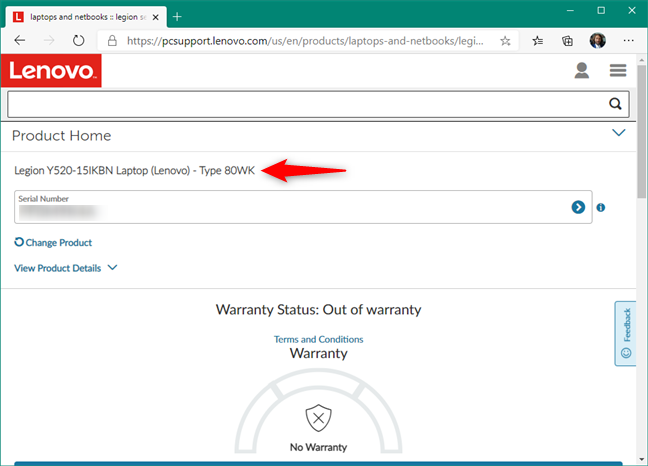Add this page to favorites star

click(x=505, y=41)
